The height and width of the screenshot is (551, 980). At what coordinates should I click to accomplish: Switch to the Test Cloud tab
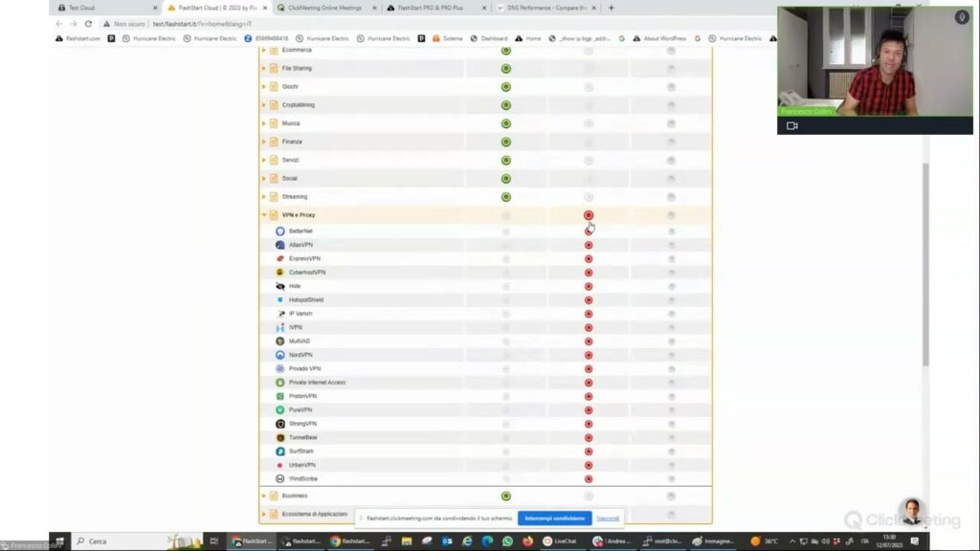(x=106, y=8)
